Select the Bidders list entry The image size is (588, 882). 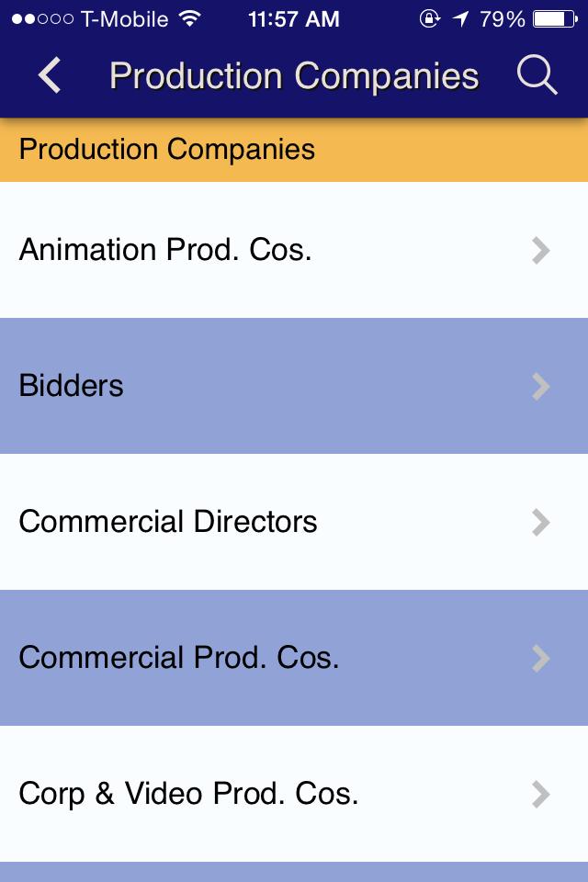tap(71, 386)
